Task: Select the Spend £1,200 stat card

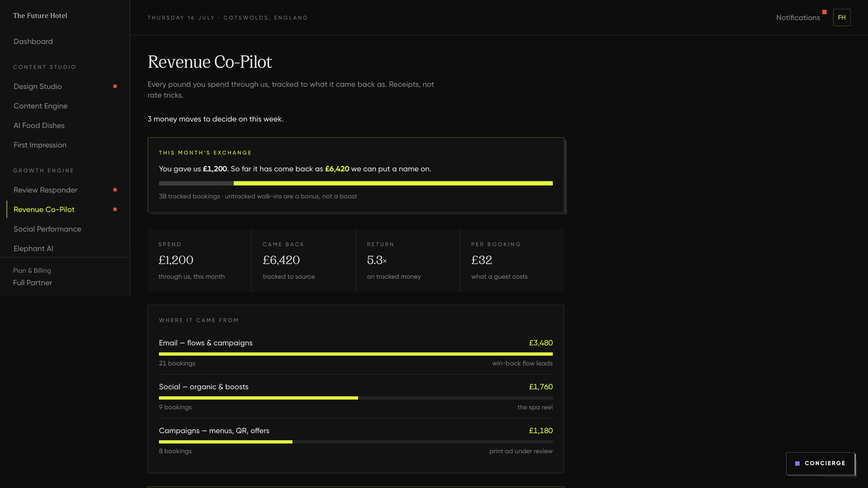Action: [x=199, y=260]
